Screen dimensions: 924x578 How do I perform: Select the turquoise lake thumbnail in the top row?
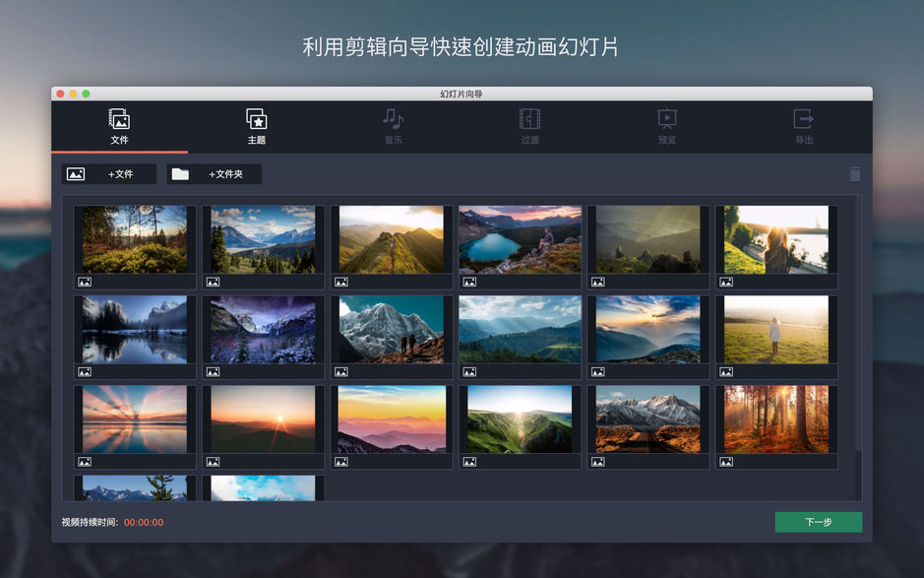[519, 238]
